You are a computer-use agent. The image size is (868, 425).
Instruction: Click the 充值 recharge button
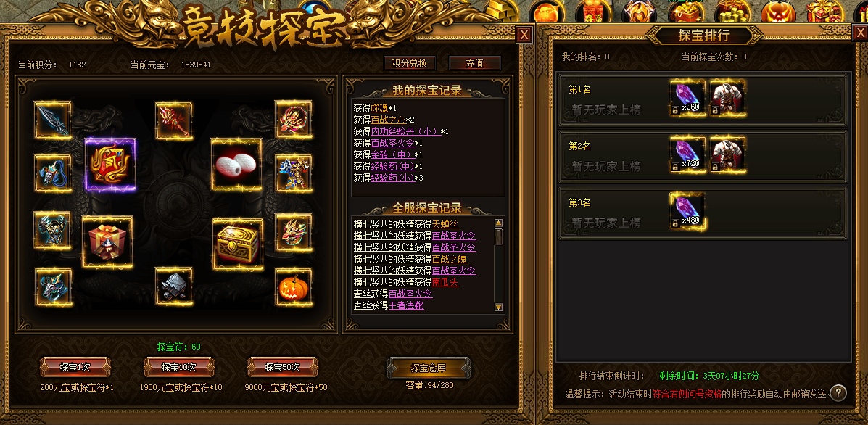(x=474, y=63)
